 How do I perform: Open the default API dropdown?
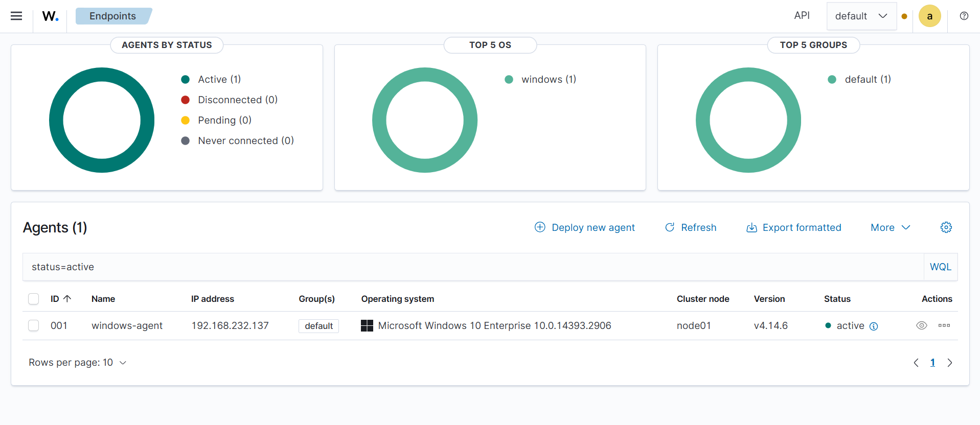pos(861,16)
